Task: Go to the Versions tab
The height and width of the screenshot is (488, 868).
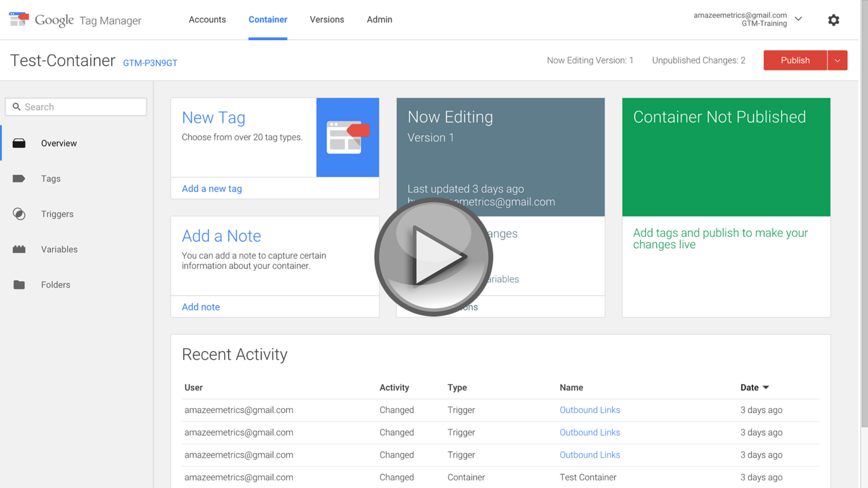Action: [x=327, y=20]
